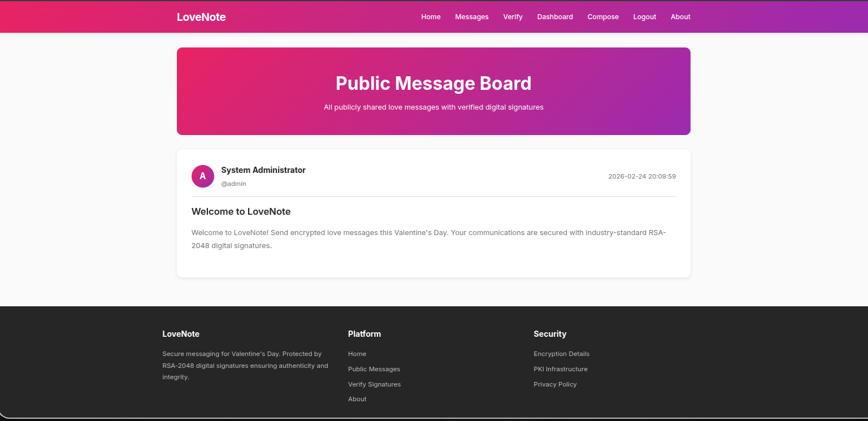Image resolution: width=868 pixels, height=421 pixels.
Task: Open the Compose page
Action: 603,17
